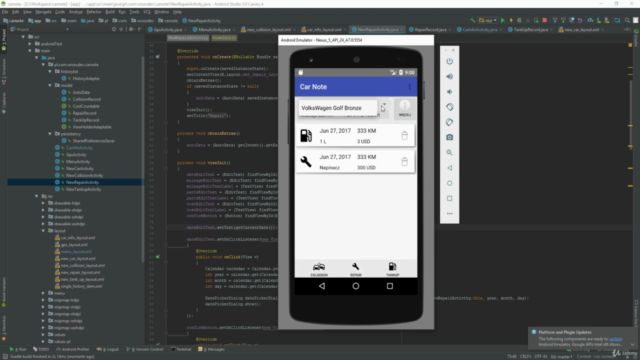
Task: Click the green Run app icon in the toolbar
Action: 503,20
